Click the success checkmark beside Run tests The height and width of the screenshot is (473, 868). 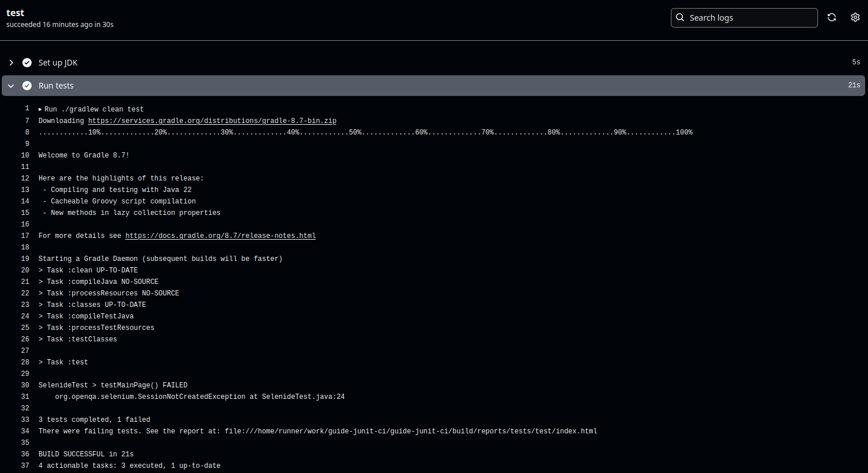point(27,86)
